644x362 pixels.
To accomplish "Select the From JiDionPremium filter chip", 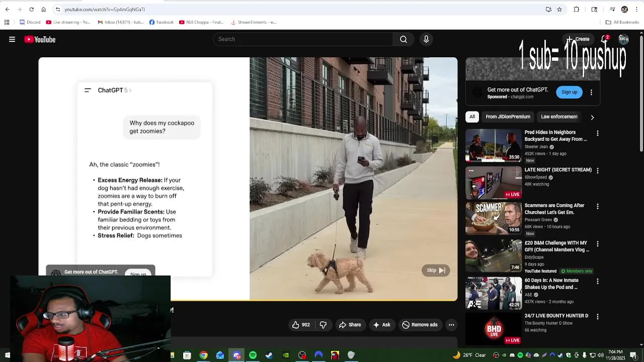I will point(508,117).
